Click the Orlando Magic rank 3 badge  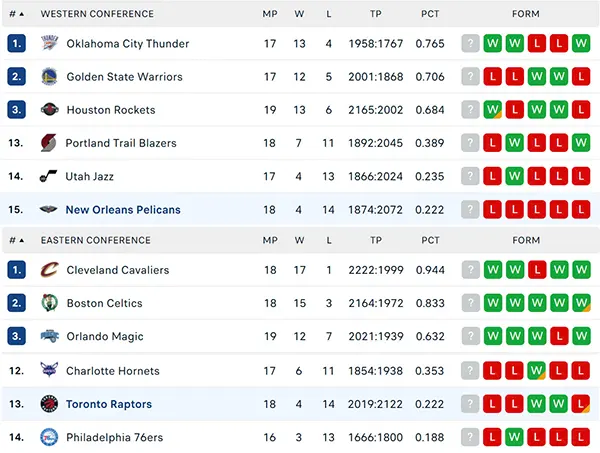pos(16,336)
